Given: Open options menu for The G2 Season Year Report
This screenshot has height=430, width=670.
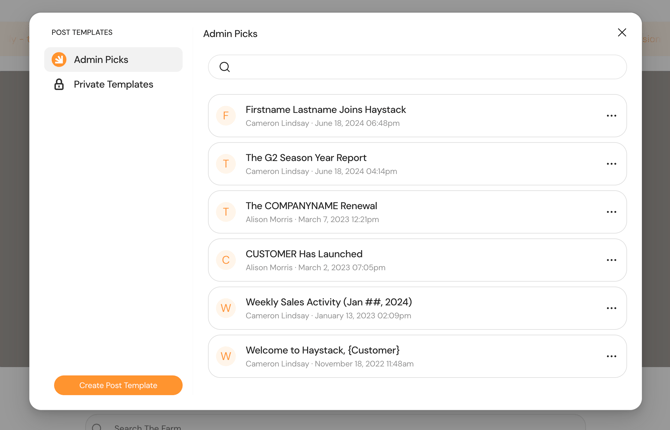Looking at the screenshot, I should pyautogui.click(x=611, y=164).
